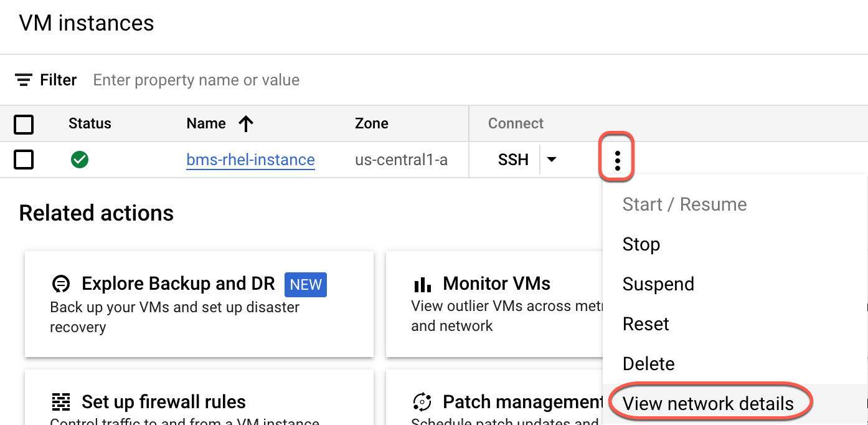This screenshot has width=868, height=425.
Task: Select the checkbox for bms-rhel-instance
Action: [23, 160]
